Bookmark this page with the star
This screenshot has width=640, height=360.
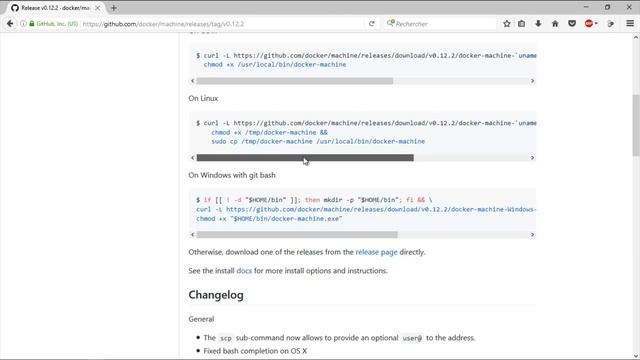click(x=507, y=24)
